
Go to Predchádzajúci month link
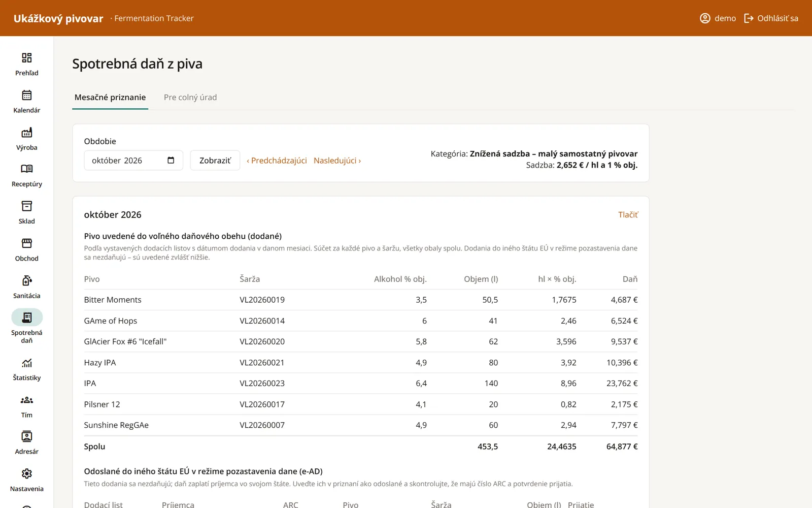277,161
